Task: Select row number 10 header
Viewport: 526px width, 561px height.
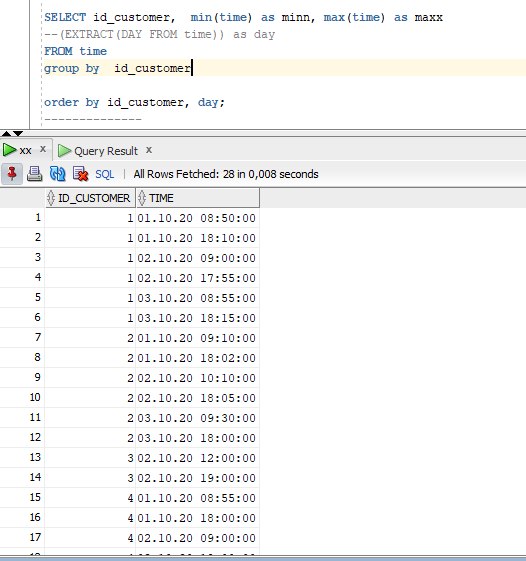Action: (22, 397)
